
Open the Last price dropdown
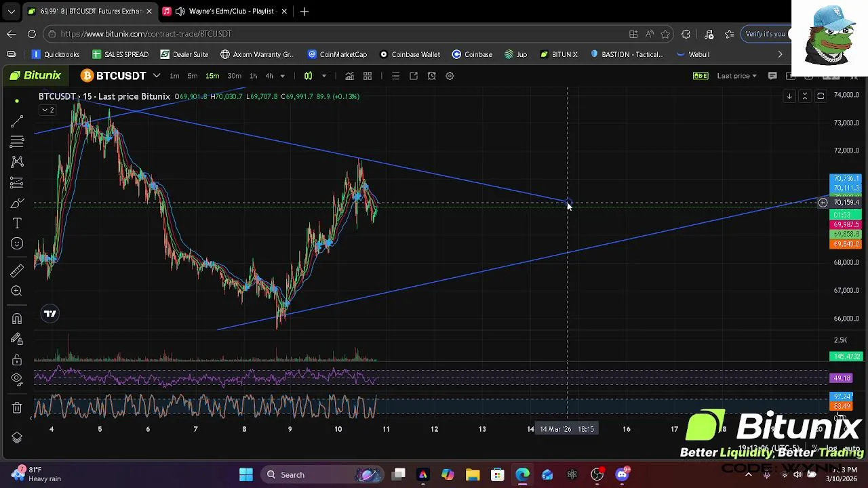click(x=736, y=76)
